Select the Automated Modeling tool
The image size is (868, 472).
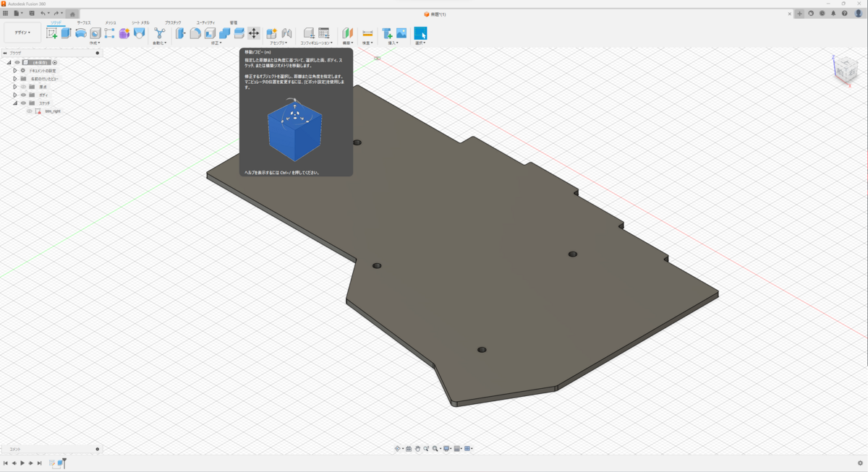(159, 33)
